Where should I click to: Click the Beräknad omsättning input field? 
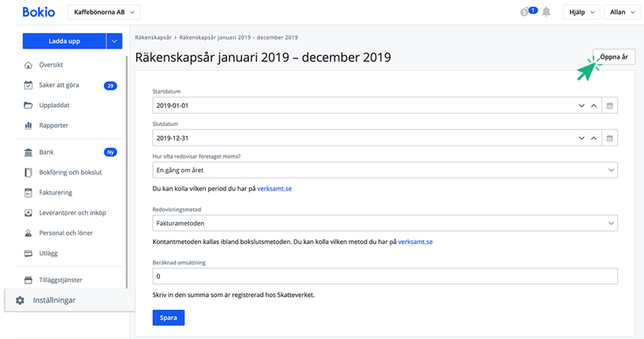(x=385, y=276)
